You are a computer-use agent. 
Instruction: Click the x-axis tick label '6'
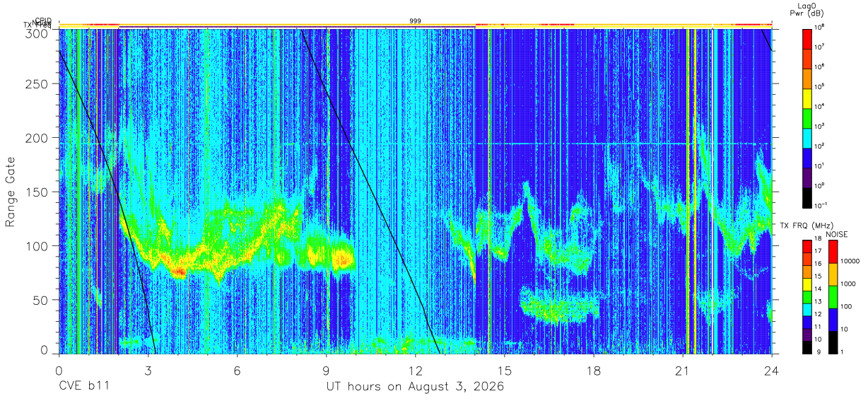pyautogui.click(x=237, y=371)
